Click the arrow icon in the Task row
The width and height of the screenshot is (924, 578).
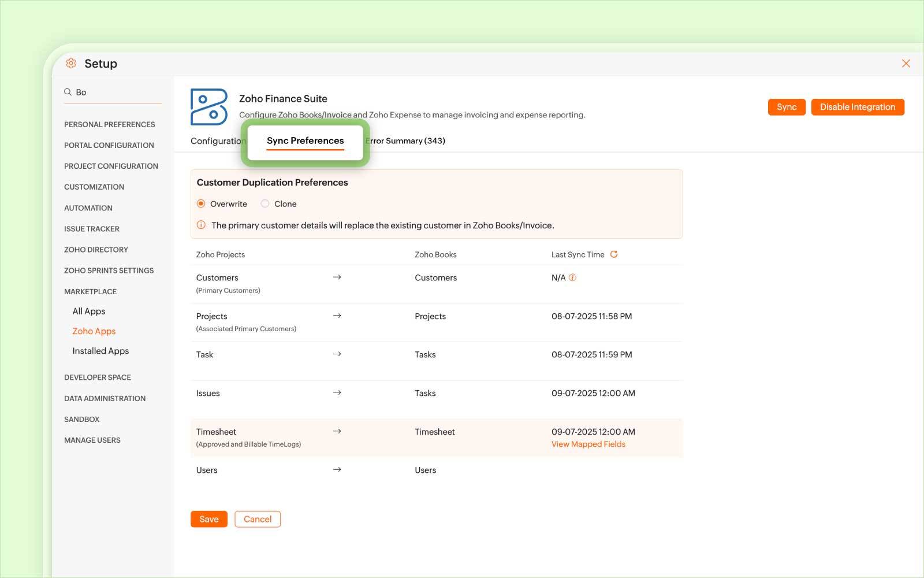pos(337,354)
